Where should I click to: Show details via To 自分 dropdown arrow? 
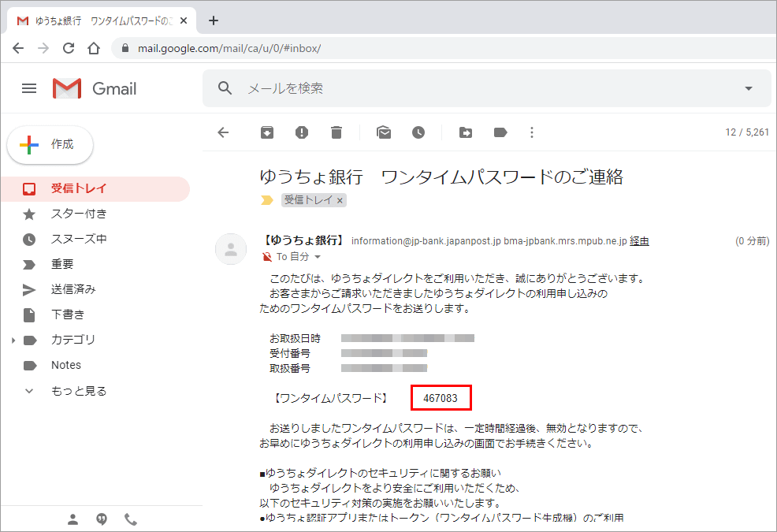point(318,257)
